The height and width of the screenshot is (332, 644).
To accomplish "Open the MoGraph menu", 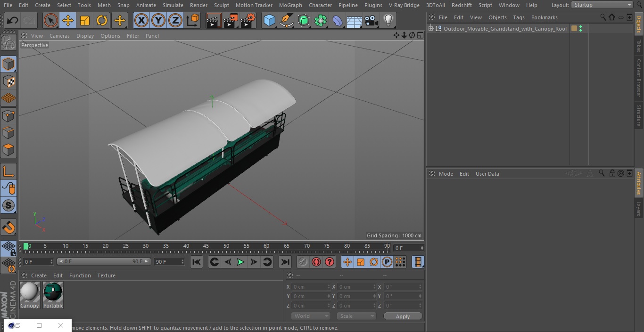I will [290, 5].
